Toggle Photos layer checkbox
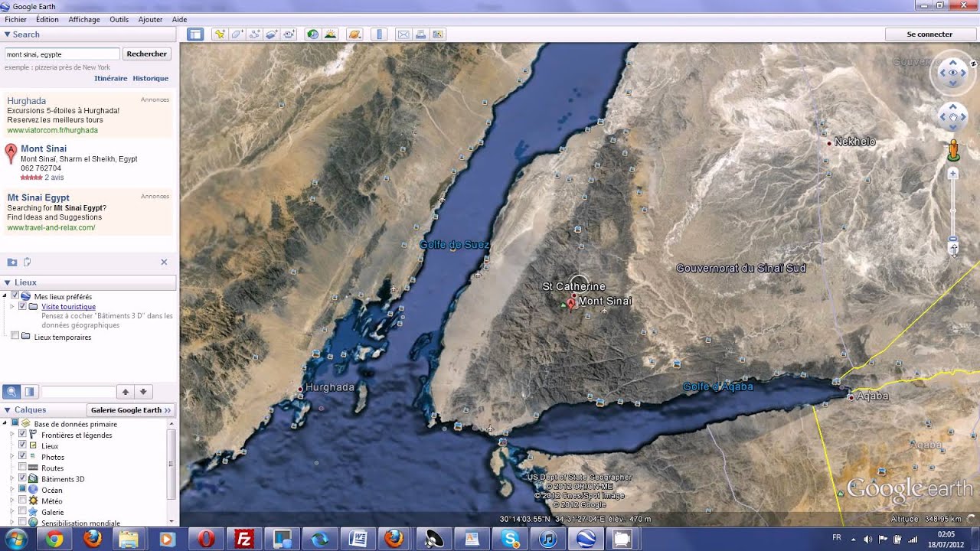 (x=22, y=456)
